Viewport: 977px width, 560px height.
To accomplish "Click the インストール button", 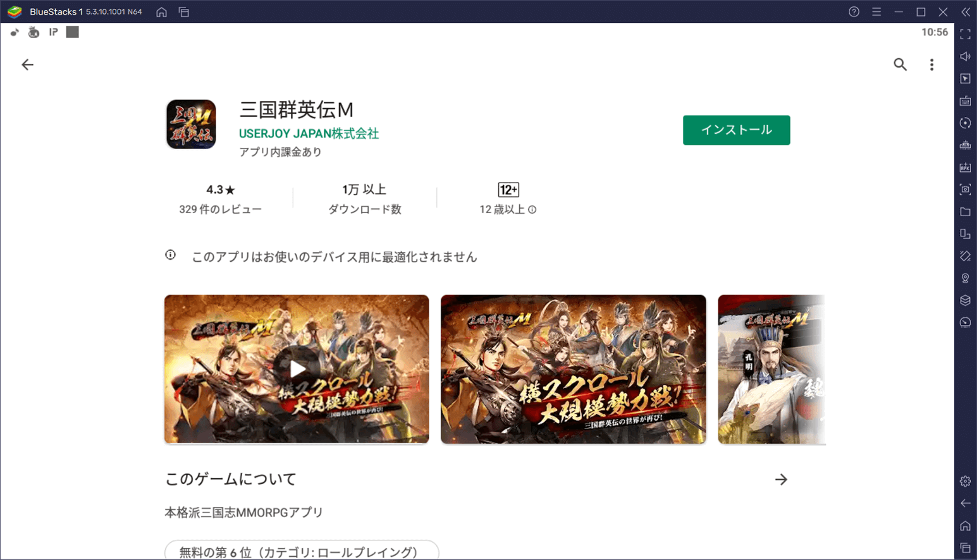I will 736,130.
